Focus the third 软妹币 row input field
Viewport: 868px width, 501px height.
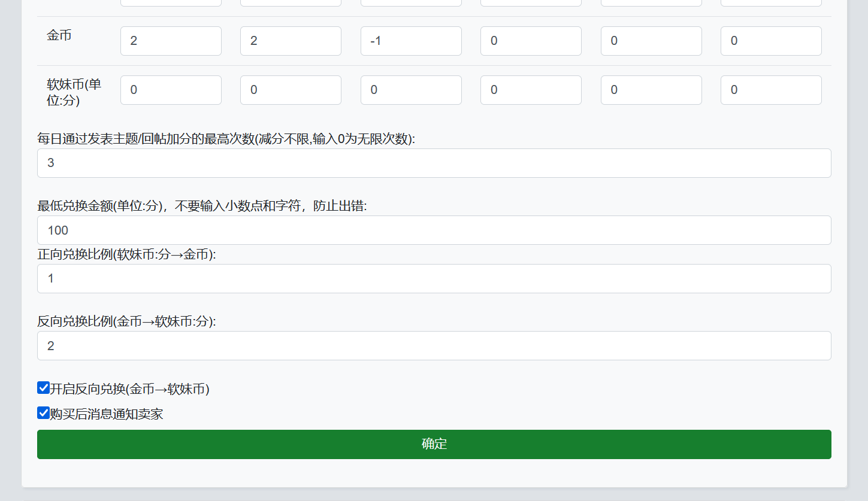tap(411, 90)
